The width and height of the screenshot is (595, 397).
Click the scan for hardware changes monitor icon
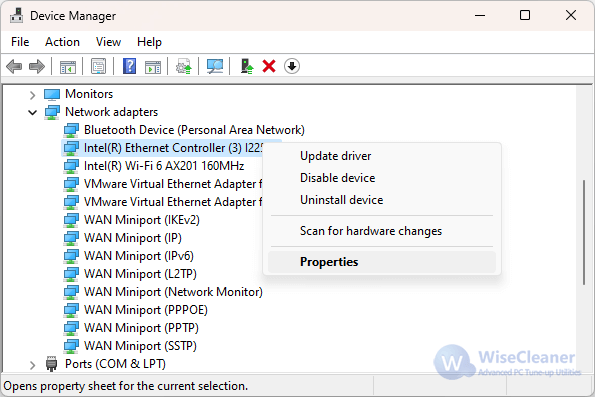click(x=215, y=66)
